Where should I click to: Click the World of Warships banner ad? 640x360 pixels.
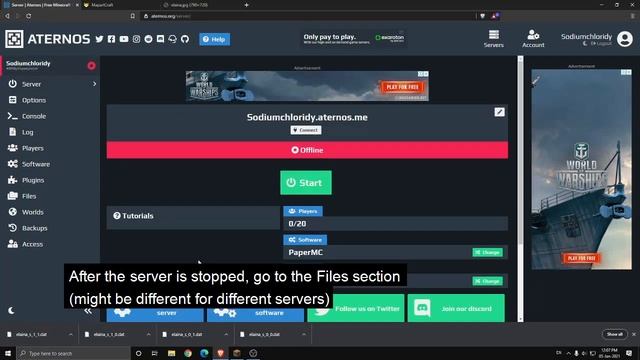click(307, 86)
